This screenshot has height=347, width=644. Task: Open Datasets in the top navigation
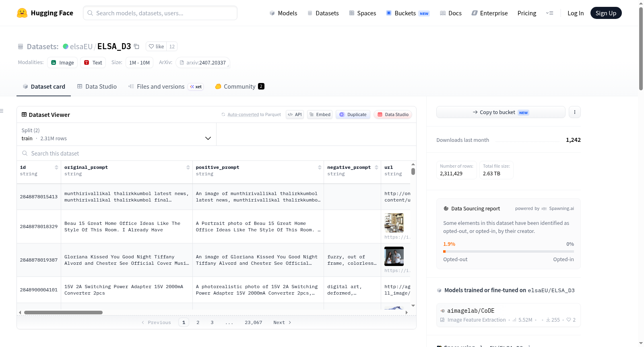point(323,13)
